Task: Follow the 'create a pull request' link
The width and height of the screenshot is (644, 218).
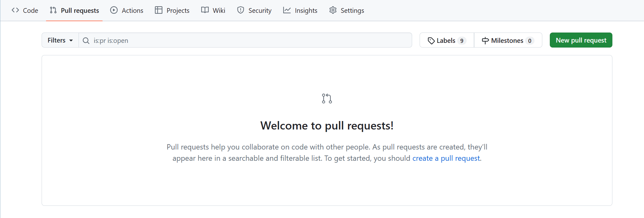Action: [x=446, y=158]
